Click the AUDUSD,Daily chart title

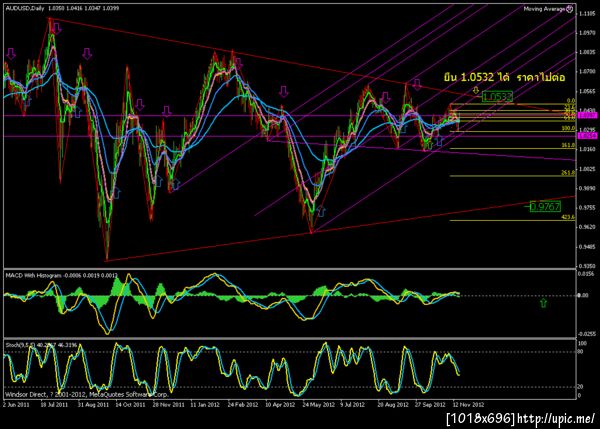pos(24,8)
